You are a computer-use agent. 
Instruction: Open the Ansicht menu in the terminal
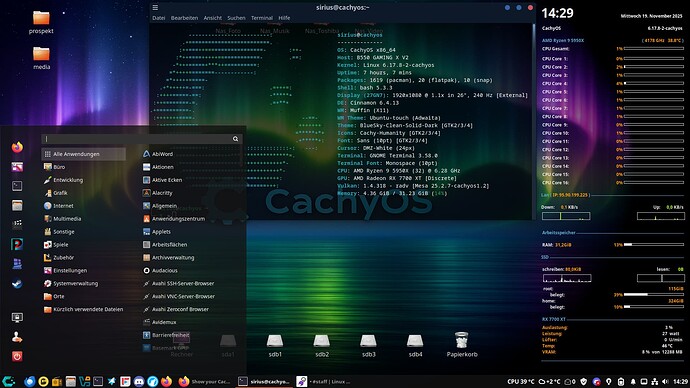click(213, 18)
